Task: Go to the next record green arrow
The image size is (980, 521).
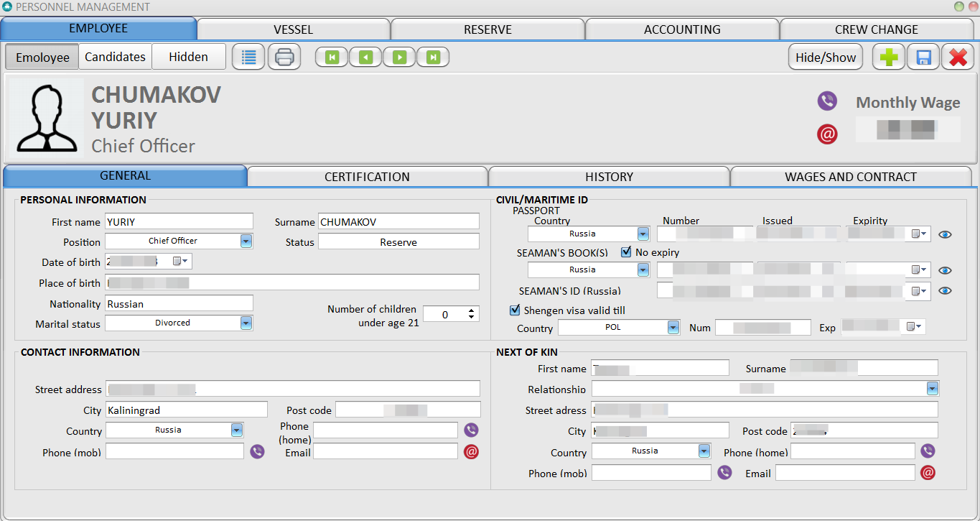Action: (x=399, y=57)
